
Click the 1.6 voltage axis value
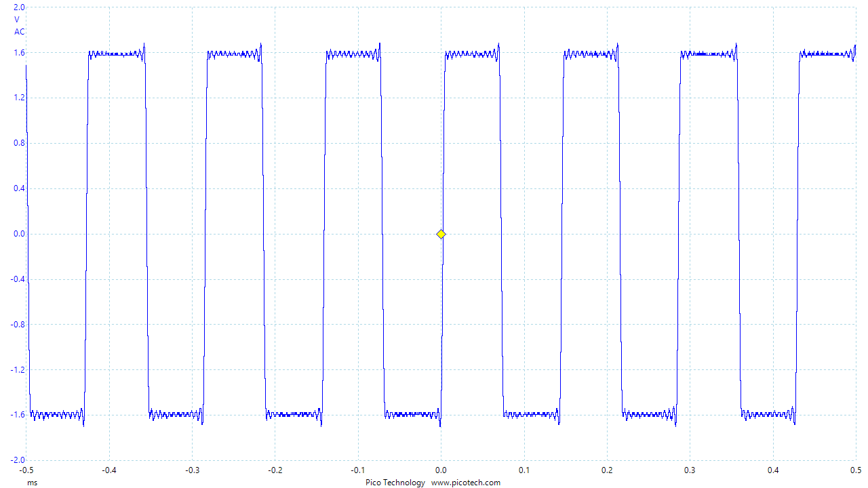tap(19, 53)
